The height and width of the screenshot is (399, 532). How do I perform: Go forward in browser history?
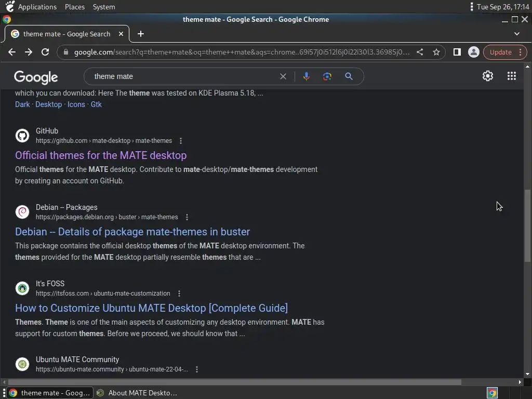[29, 52]
